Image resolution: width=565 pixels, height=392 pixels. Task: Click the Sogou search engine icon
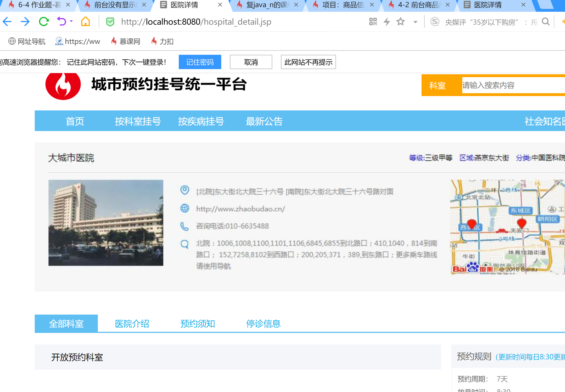(x=435, y=22)
